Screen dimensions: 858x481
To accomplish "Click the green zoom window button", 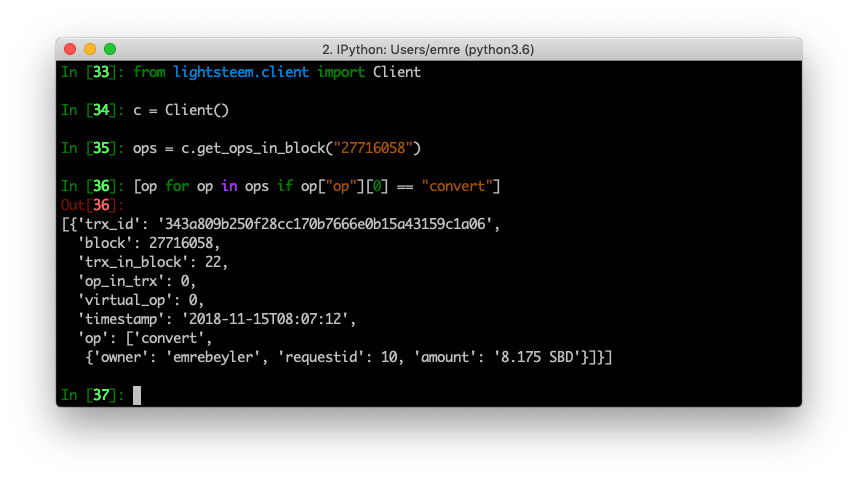I will click(110, 49).
